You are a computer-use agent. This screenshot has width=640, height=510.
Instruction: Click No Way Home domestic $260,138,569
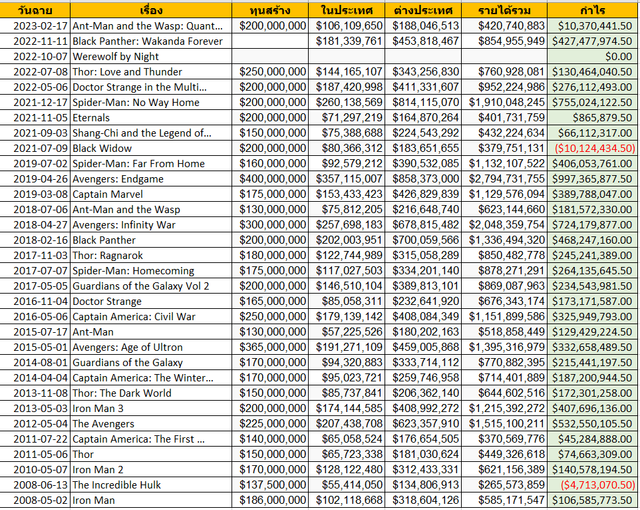coord(347,102)
